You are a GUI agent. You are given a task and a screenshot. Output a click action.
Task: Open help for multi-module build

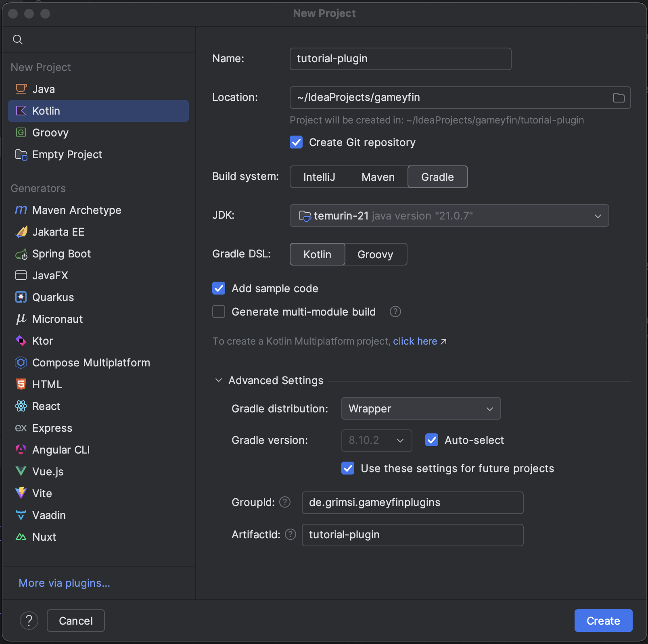point(395,312)
